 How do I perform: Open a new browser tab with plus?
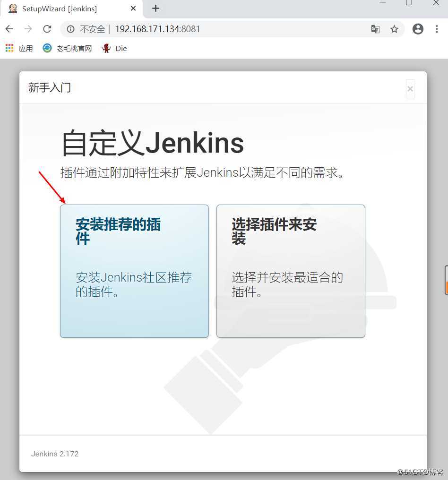(155, 9)
